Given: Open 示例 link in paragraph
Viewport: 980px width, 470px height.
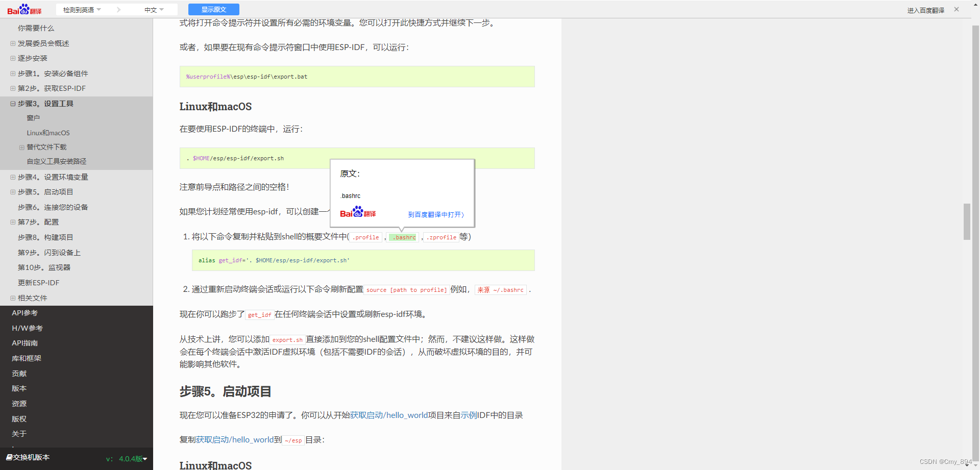Looking at the screenshot, I should (x=469, y=415).
